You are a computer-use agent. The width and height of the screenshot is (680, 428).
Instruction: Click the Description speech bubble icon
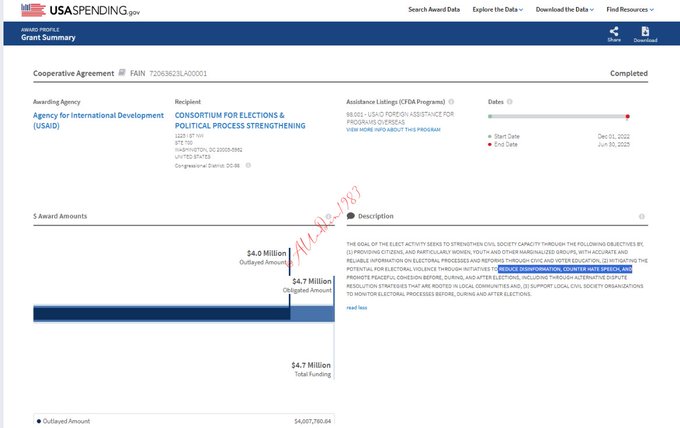point(351,216)
